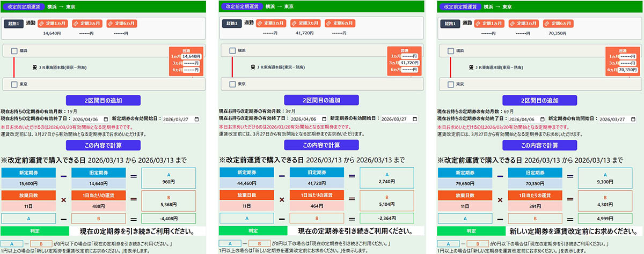Select 定期6ヵ月 tag in the 14,640円 panel
The width and height of the screenshot is (644, 254).
(x=122, y=24)
